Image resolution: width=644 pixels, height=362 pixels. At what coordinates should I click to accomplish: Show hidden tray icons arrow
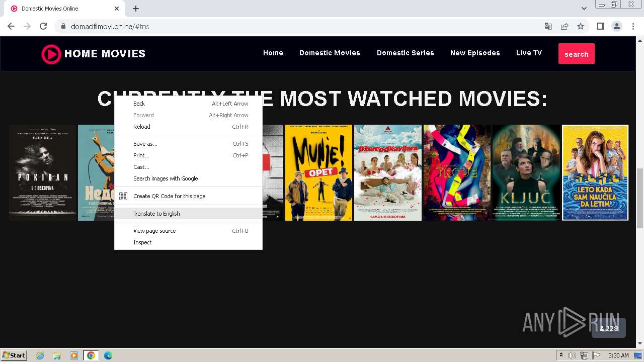[561, 355]
